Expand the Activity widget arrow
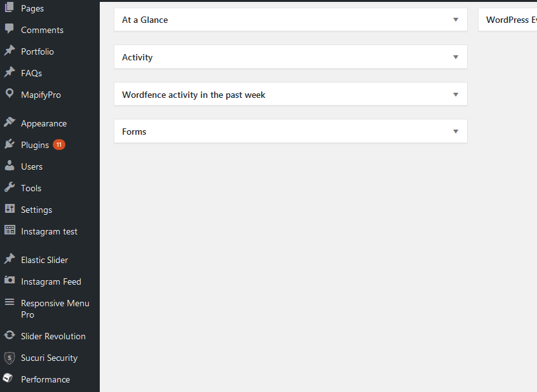The height and width of the screenshot is (392, 537). [x=456, y=57]
